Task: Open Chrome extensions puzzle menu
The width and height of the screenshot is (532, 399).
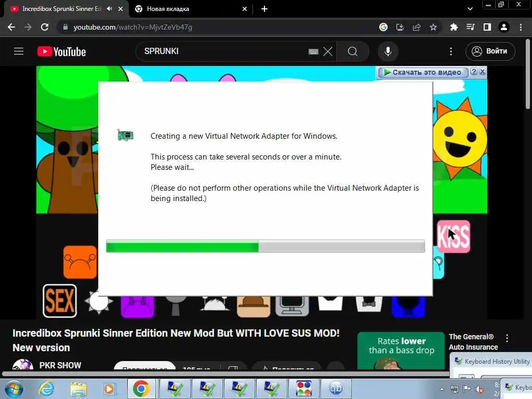Action: click(x=454, y=27)
